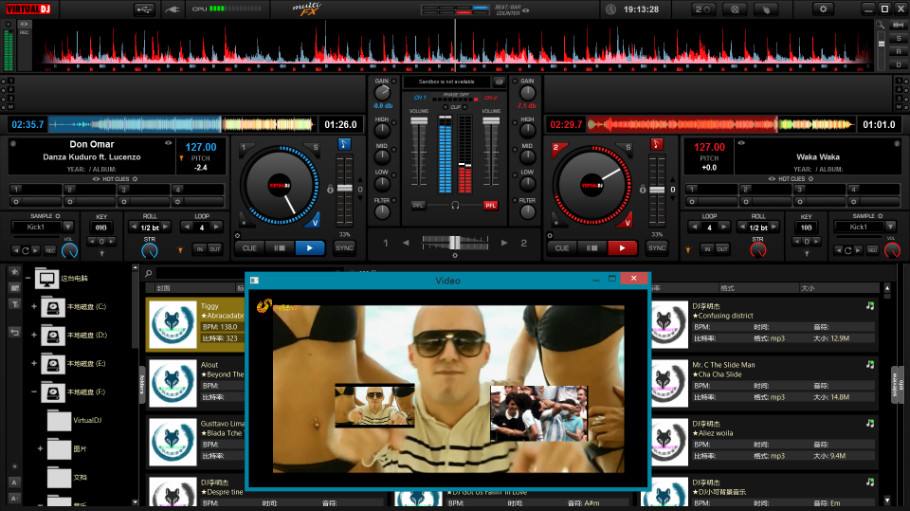
Task: Assign crossfader to deck 1 number
Action: click(x=386, y=243)
